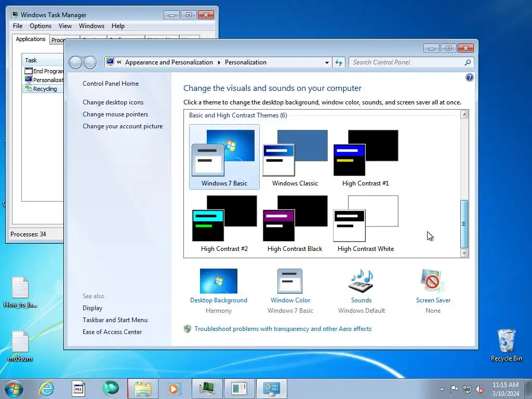Screen dimensions: 532x399
Task: Open Change desktop icons link
Action: point(113,102)
